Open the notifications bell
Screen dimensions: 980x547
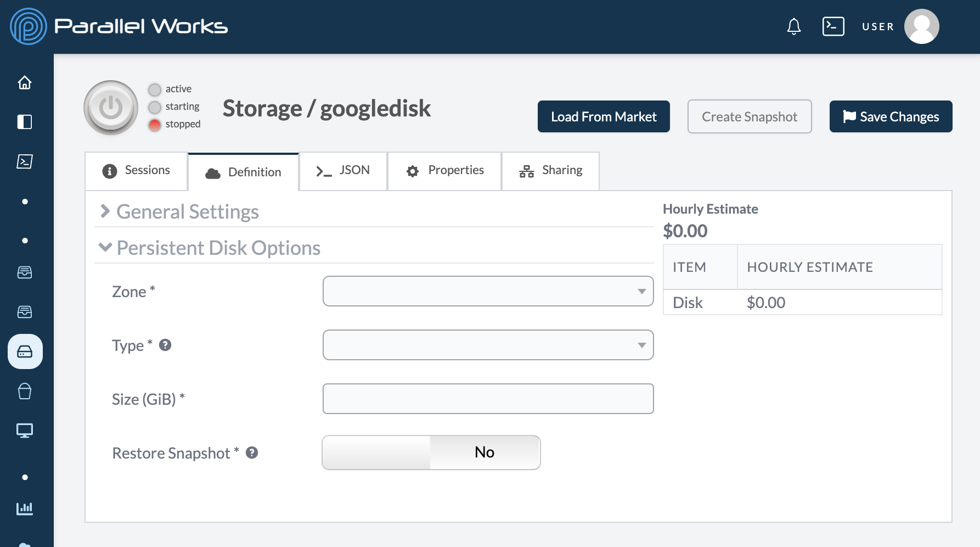click(794, 26)
